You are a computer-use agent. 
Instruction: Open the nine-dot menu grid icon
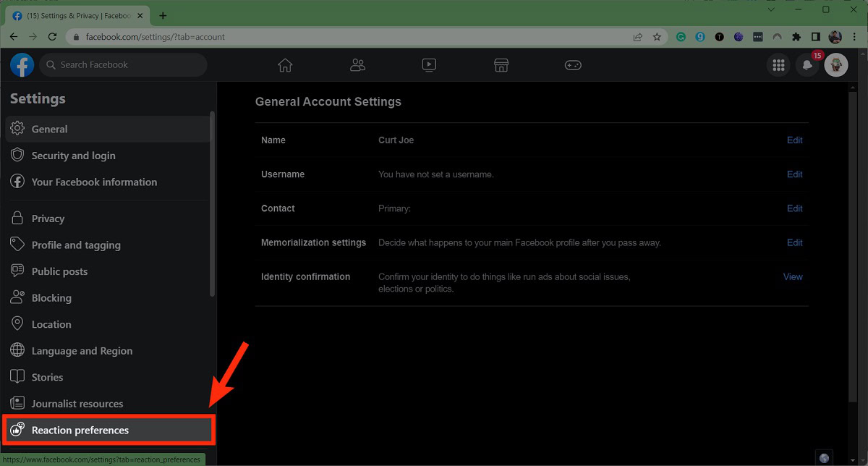(x=778, y=65)
